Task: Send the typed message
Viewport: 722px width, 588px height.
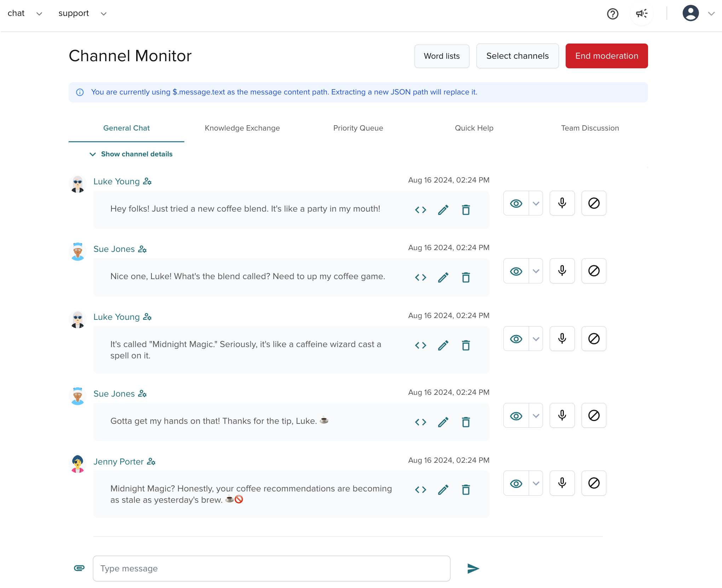Action: 473,568
